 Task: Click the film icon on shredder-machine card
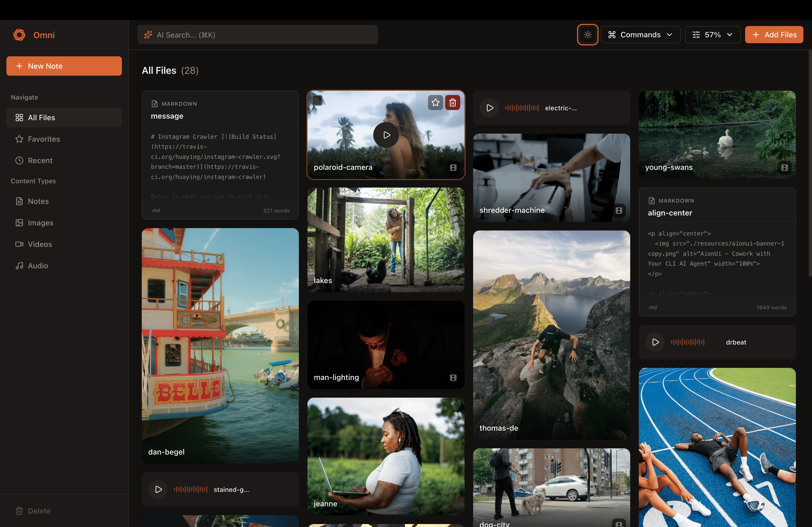point(619,211)
